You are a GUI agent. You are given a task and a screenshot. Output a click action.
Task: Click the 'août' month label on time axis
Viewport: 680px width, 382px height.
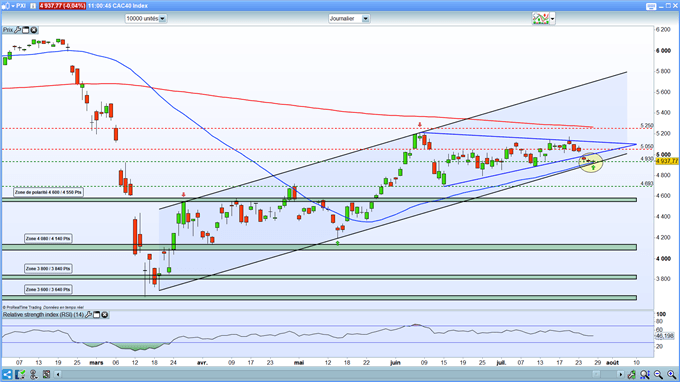pyautogui.click(x=612, y=362)
